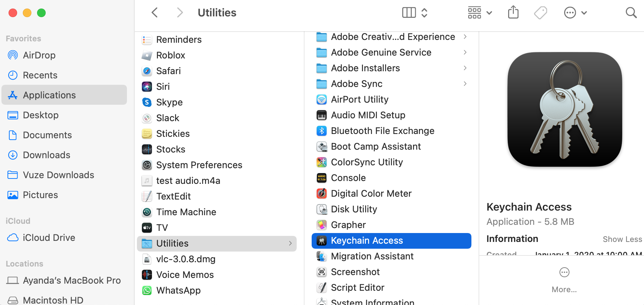644x305 pixels.
Task: Click the More... preview action button
Action: click(564, 280)
